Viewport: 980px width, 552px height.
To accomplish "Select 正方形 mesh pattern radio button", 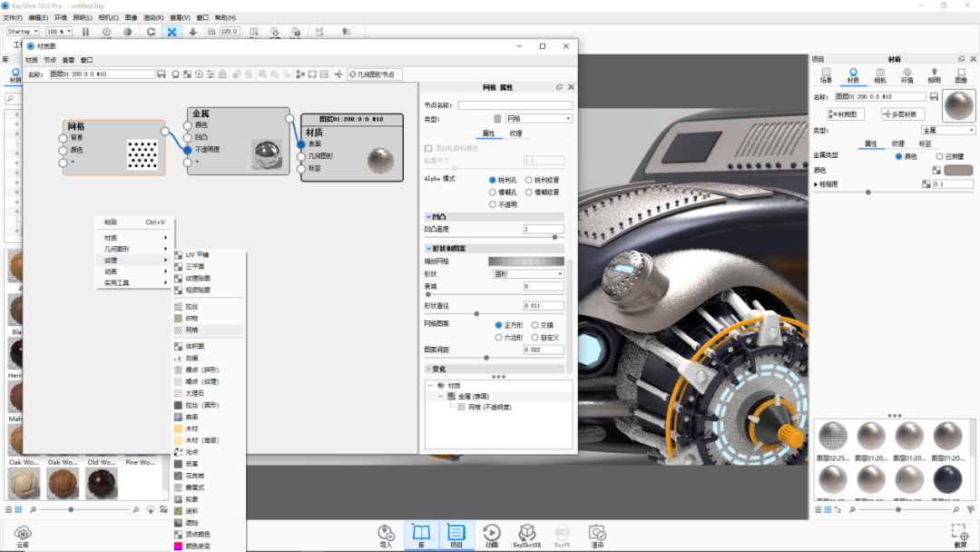I will pyautogui.click(x=498, y=325).
